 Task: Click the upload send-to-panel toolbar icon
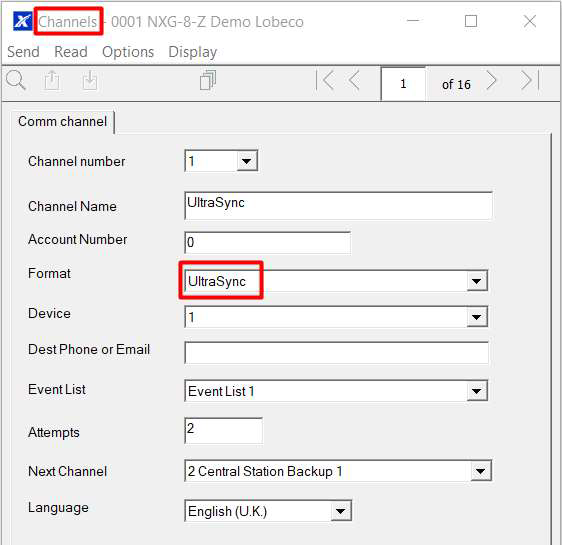click(x=52, y=80)
